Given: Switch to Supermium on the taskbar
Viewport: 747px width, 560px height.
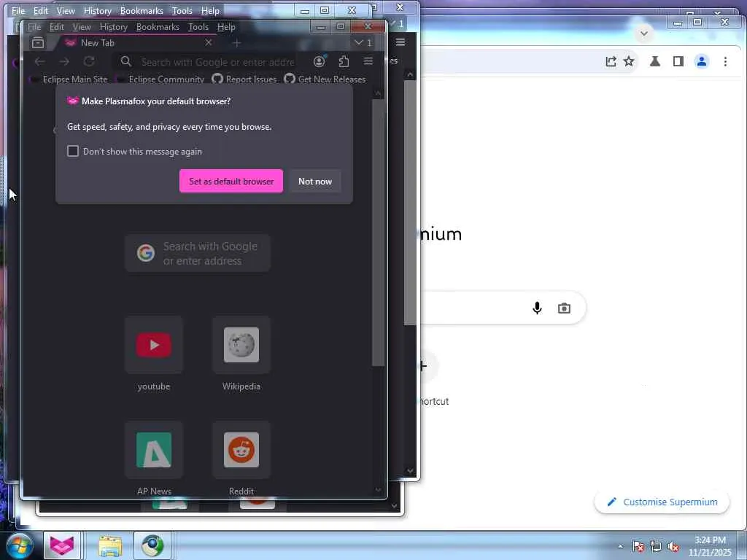Looking at the screenshot, I should [x=152, y=545].
